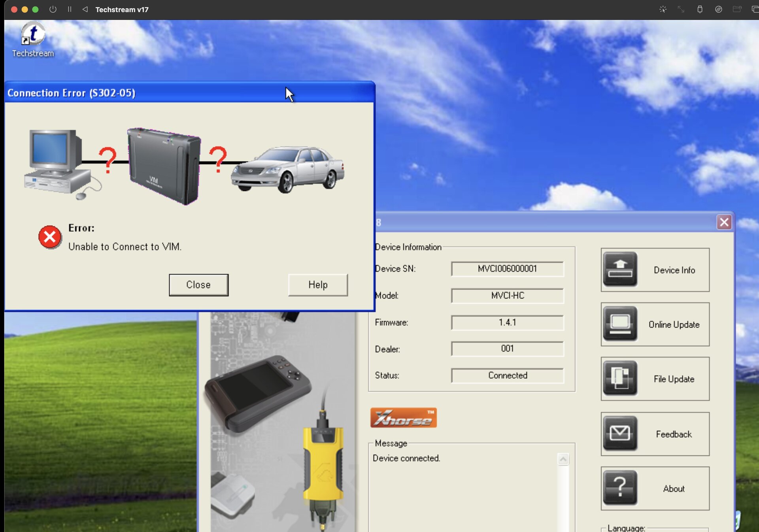Viewport: 759px width, 532px height.
Task: Click the yellow minimize window dot
Action: coord(25,9)
